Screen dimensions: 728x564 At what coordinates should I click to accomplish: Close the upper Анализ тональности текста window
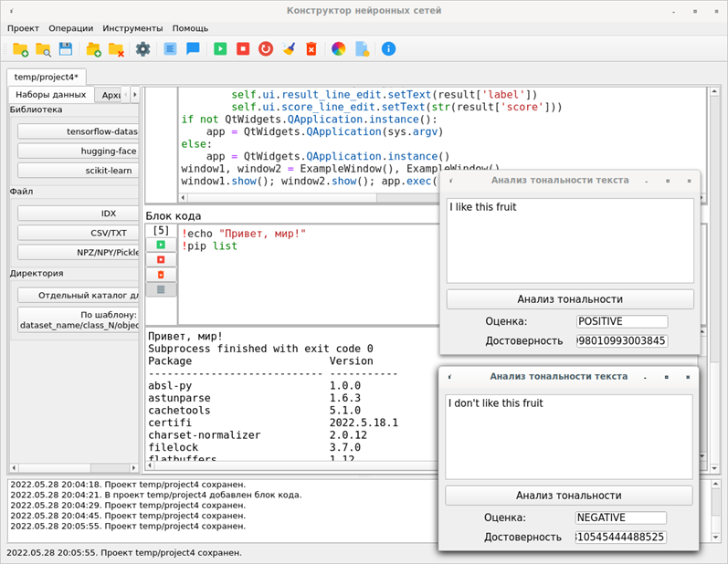(x=689, y=181)
